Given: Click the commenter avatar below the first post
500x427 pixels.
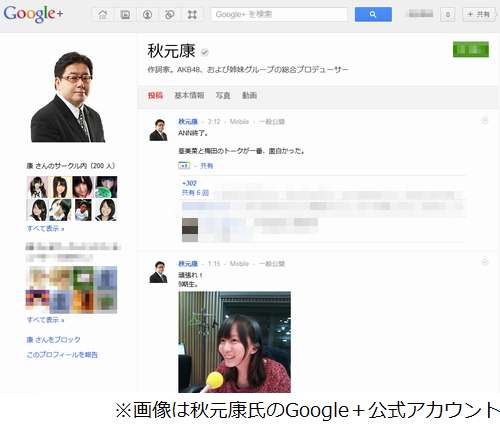Looking at the screenshot, I should click(x=190, y=230).
